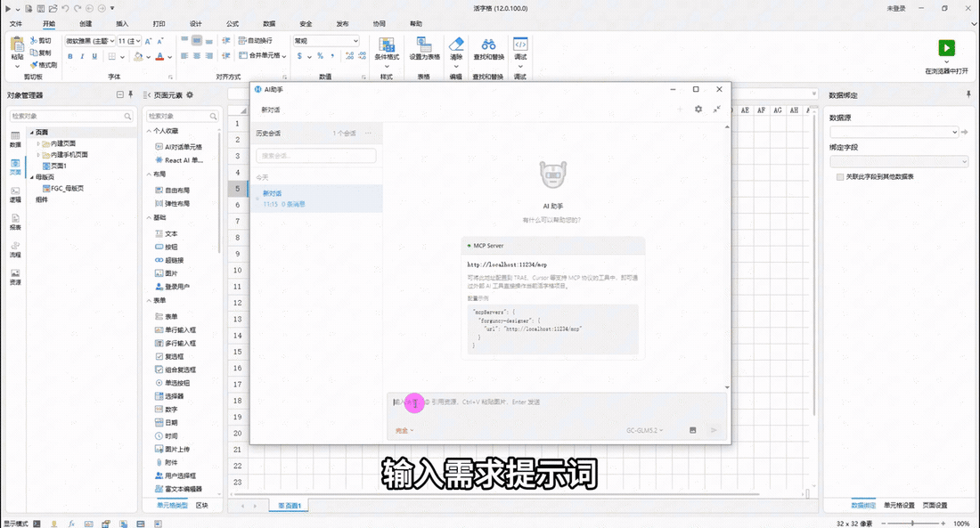Switch to the 公式 ribbon tab
Image resolution: width=980 pixels, height=528 pixels.
point(233,24)
